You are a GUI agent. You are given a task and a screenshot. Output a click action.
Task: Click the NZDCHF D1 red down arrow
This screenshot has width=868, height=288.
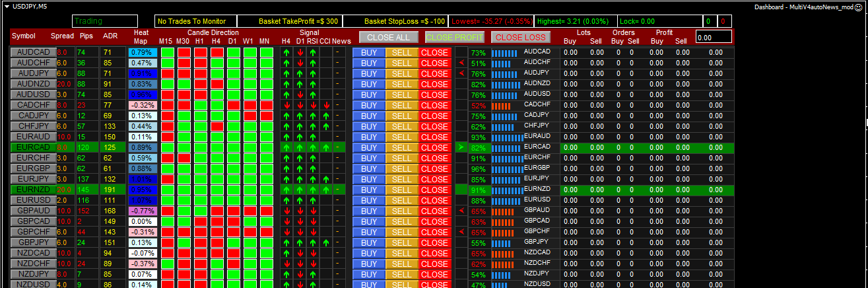point(300,264)
